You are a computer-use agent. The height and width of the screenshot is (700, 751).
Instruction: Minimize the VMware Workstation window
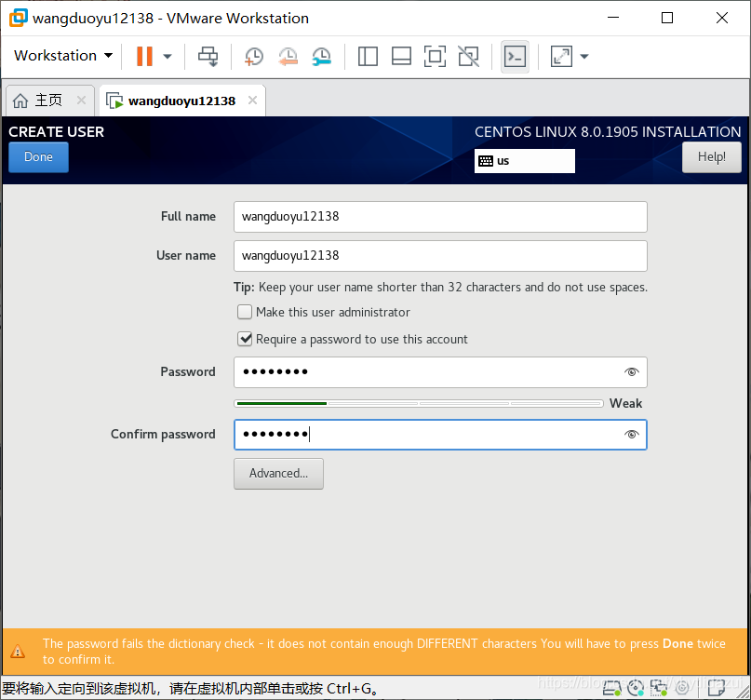pyautogui.click(x=613, y=18)
